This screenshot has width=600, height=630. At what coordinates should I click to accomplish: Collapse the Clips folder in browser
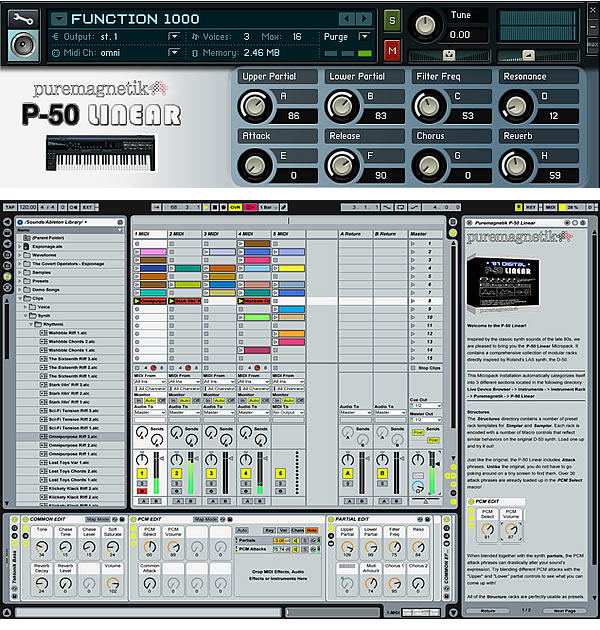pos(20,298)
